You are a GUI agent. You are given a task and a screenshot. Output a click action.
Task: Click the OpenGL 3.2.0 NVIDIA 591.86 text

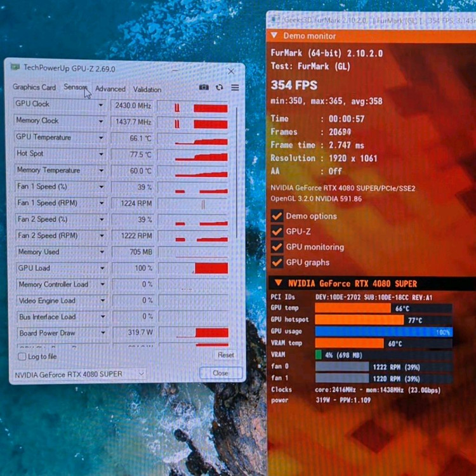point(315,199)
